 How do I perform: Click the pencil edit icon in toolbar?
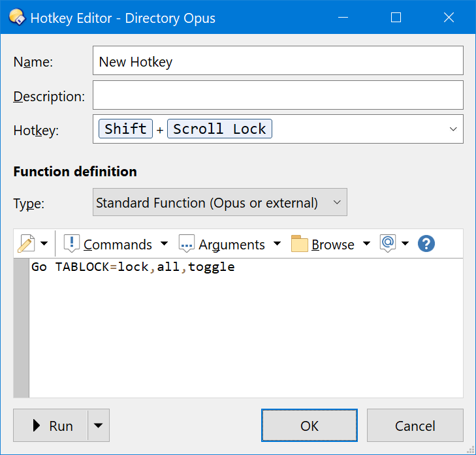(26, 244)
